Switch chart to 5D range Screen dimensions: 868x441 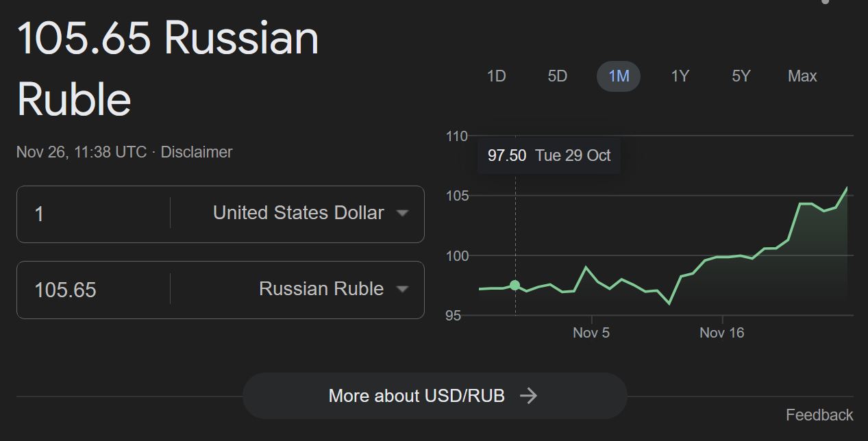tap(558, 76)
